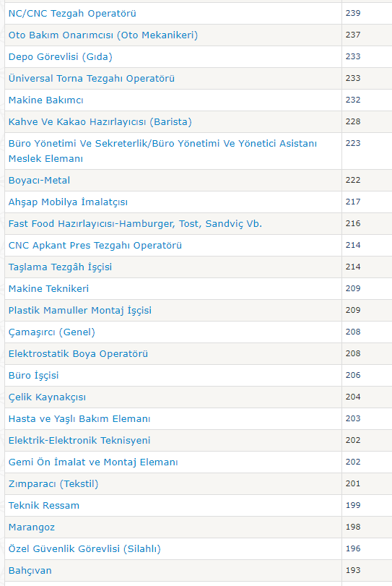
Task: Open Çamaşırcı (Genel) job link
Action: 52,332
